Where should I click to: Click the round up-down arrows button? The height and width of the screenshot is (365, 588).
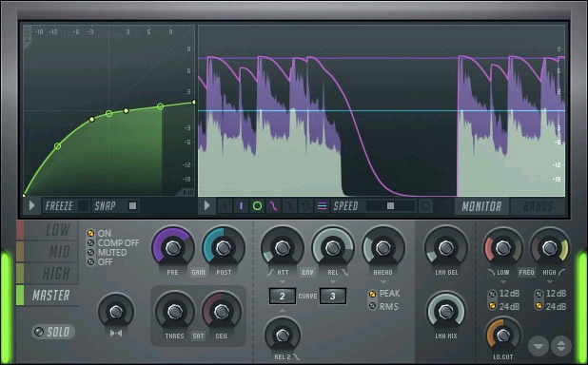(x=560, y=345)
